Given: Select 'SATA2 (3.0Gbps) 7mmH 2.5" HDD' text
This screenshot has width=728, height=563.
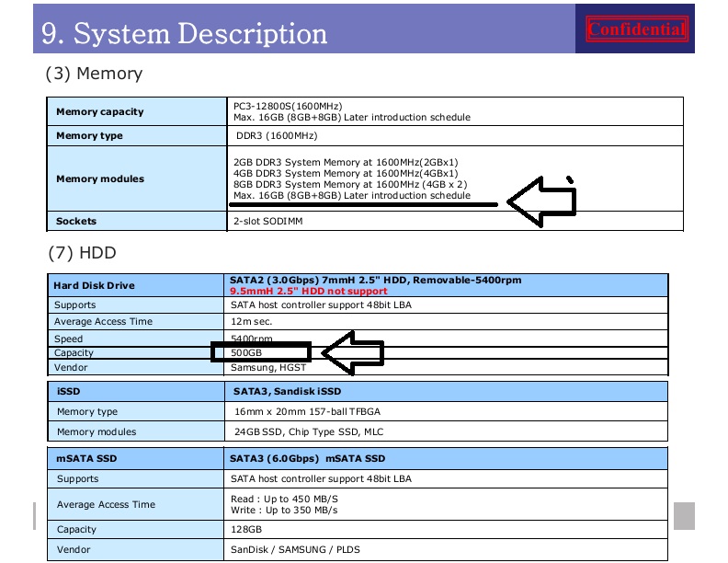Looking at the screenshot, I should [376, 280].
